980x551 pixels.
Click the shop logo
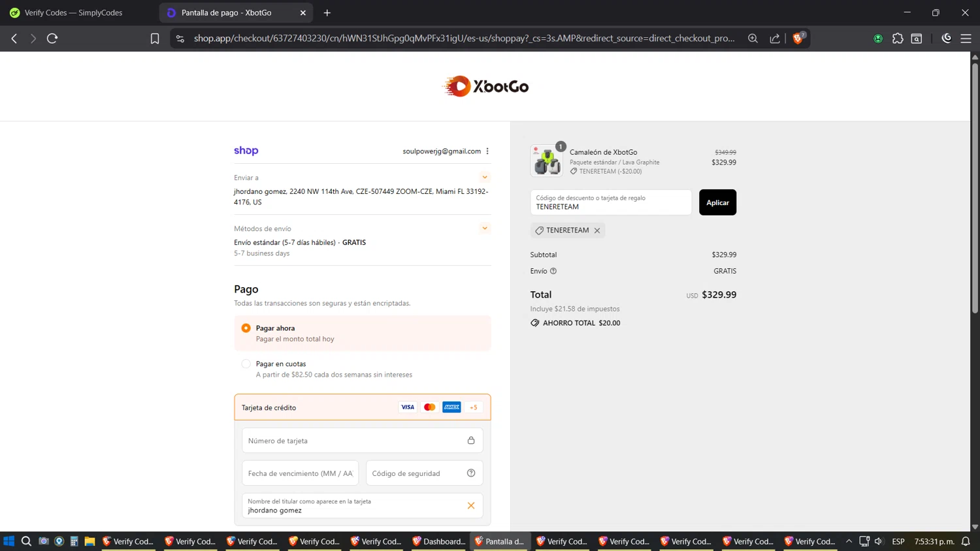pos(246,151)
